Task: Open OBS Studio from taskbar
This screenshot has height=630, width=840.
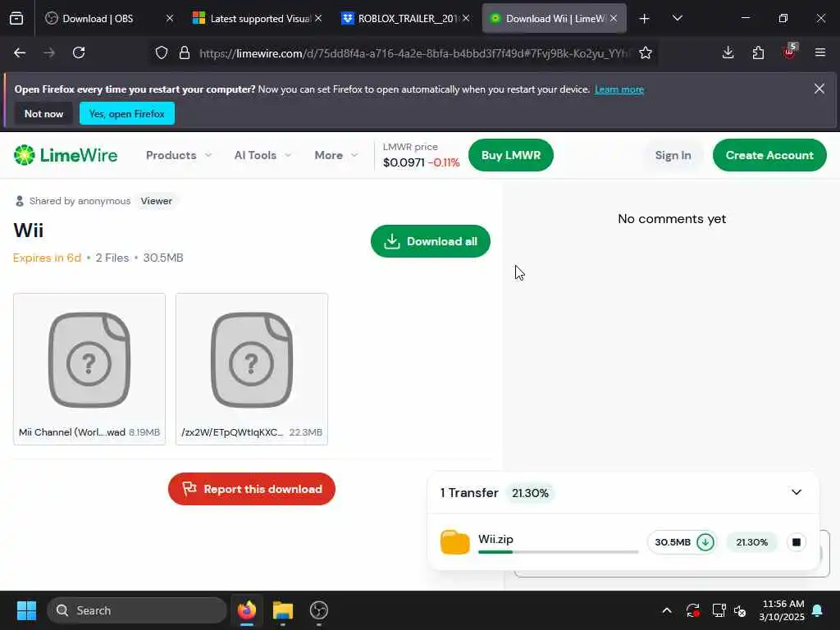Action: pyautogui.click(x=319, y=610)
